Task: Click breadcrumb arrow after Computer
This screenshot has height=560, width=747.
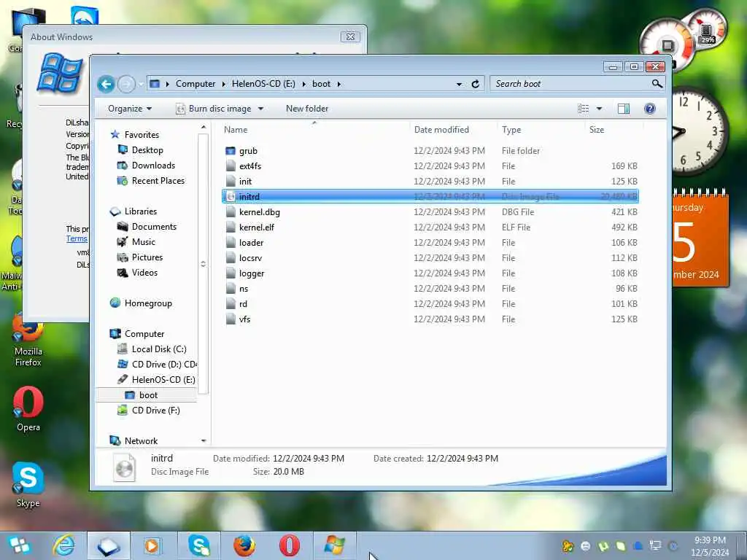Action: pyautogui.click(x=223, y=84)
